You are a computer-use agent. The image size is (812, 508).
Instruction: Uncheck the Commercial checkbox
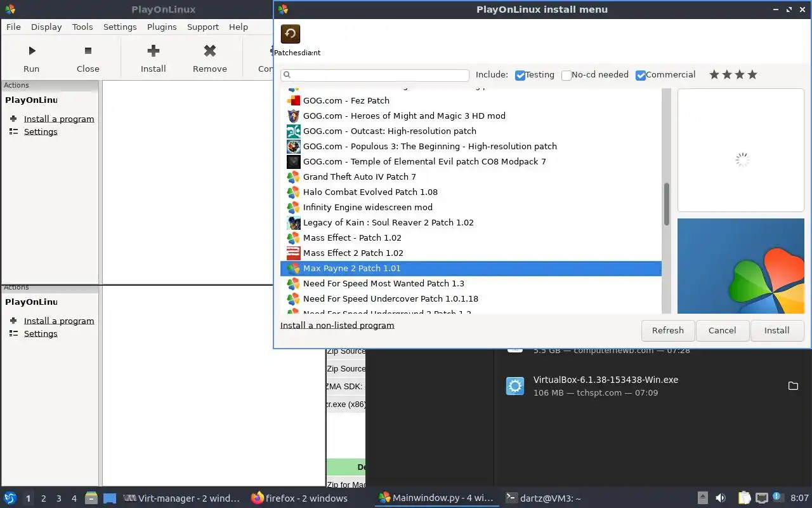tap(641, 75)
